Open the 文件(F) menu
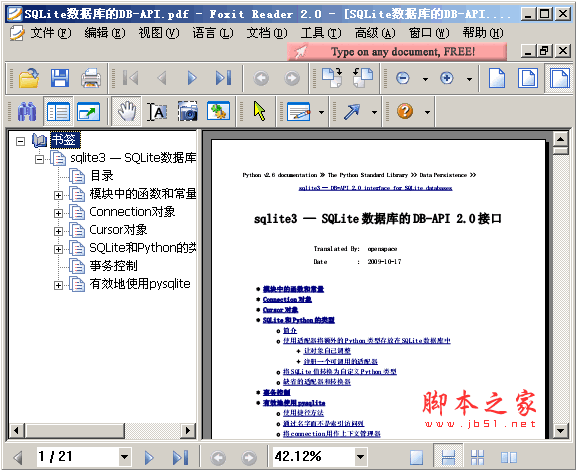 (51, 33)
